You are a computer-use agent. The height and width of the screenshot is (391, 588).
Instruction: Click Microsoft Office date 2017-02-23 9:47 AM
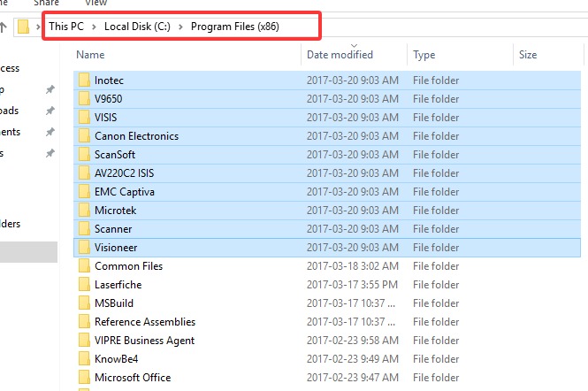[x=353, y=378]
